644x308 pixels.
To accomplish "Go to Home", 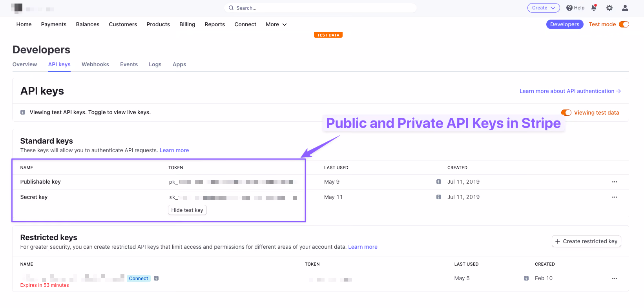I will click(24, 24).
